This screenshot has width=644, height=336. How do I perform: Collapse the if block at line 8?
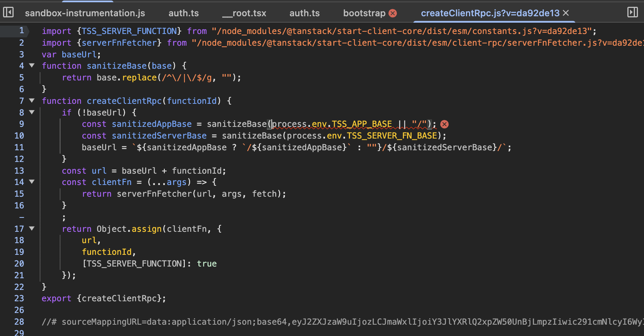tap(32, 113)
